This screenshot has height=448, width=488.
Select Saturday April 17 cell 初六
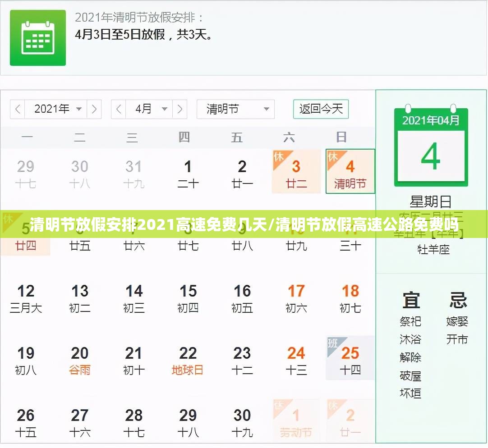[296, 298]
